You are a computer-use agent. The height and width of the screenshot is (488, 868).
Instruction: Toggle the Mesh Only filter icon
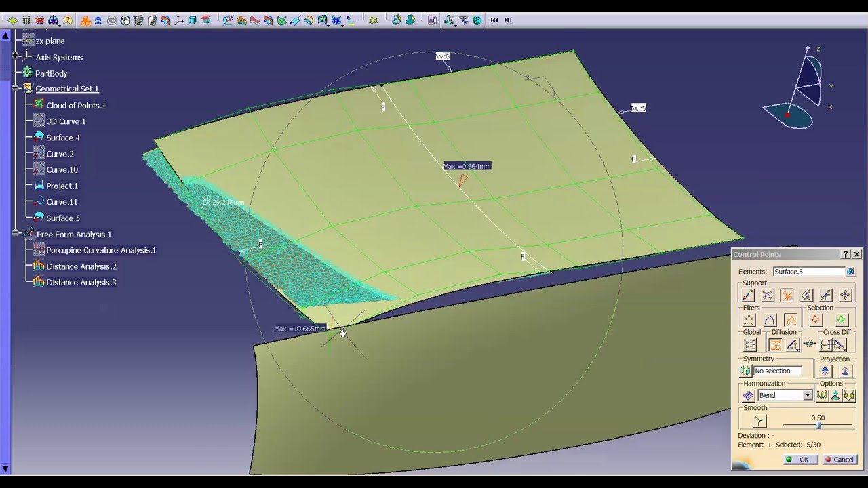tap(770, 320)
